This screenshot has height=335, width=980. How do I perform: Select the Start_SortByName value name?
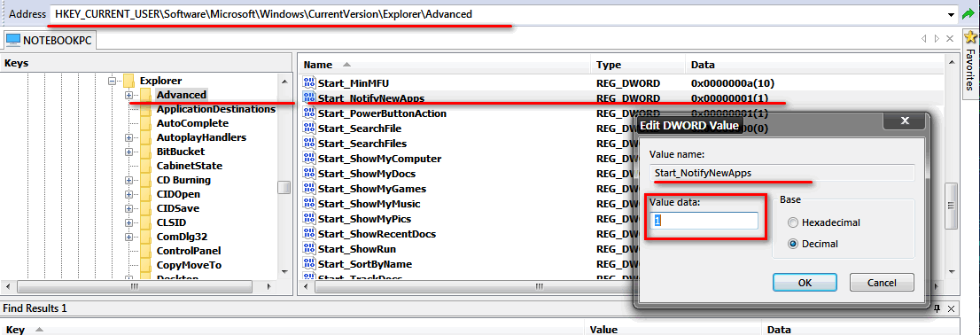coord(365,264)
